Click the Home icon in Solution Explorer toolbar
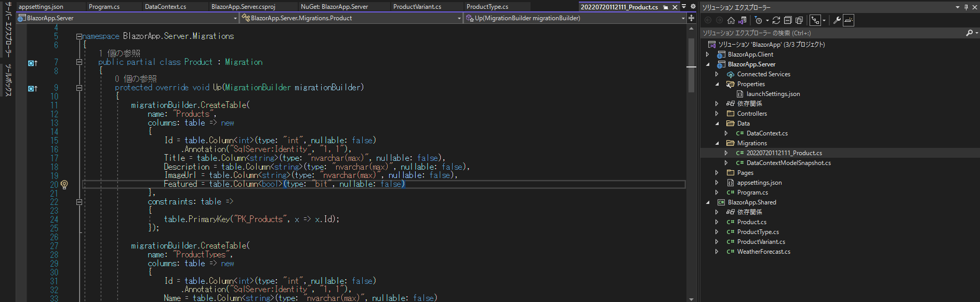Viewport: 980px width, 302px height. [731, 20]
